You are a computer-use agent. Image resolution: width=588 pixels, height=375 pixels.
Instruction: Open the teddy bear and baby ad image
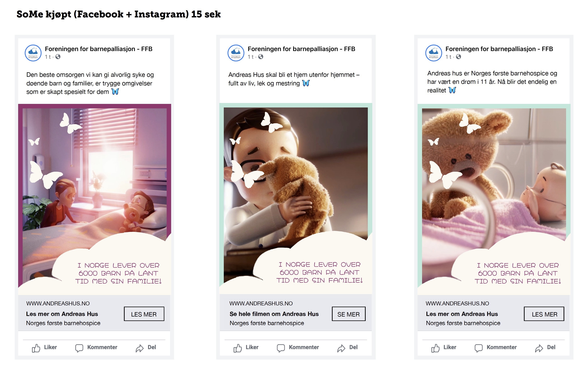tap(494, 199)
